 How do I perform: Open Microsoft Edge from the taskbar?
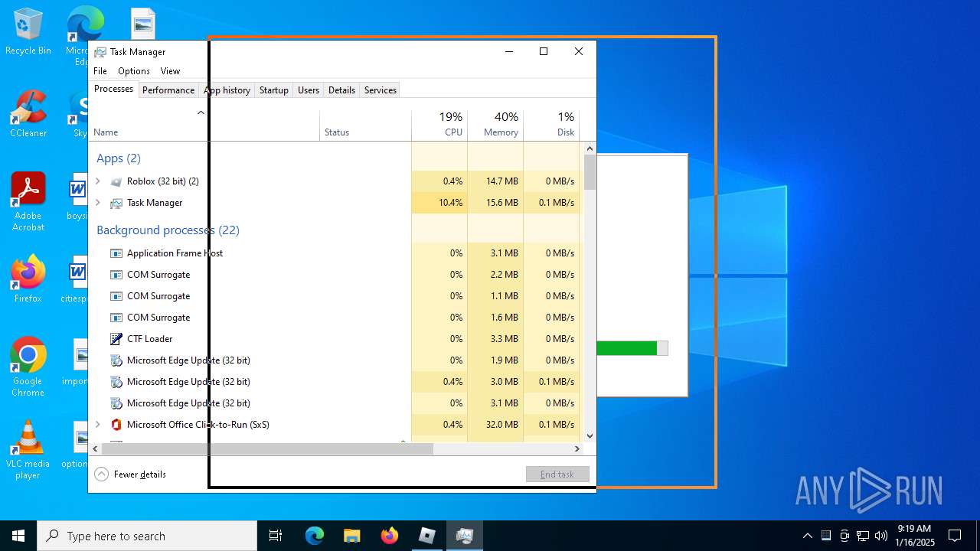pyautogui.click(x=315, y=536)
